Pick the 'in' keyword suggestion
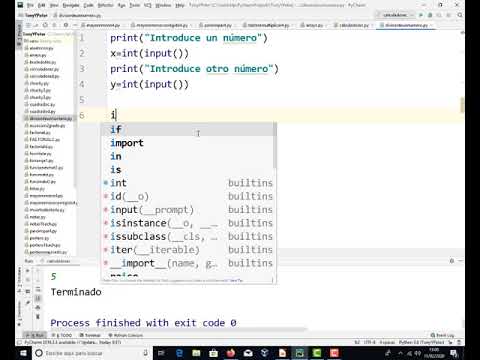 pos(189,156)
